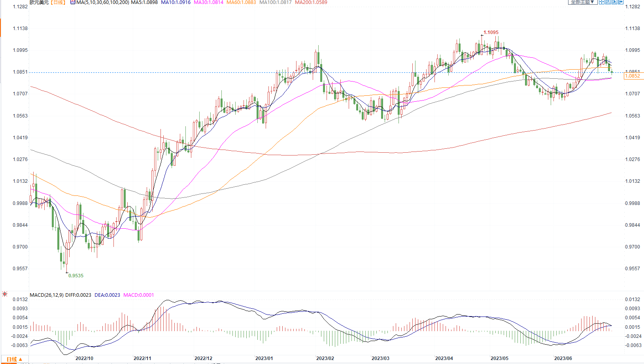This screenshot has height=364, width=644.
Task: Click the red MACD indicator settings icon
Action: pyautogui.click(x=5, y=294)
